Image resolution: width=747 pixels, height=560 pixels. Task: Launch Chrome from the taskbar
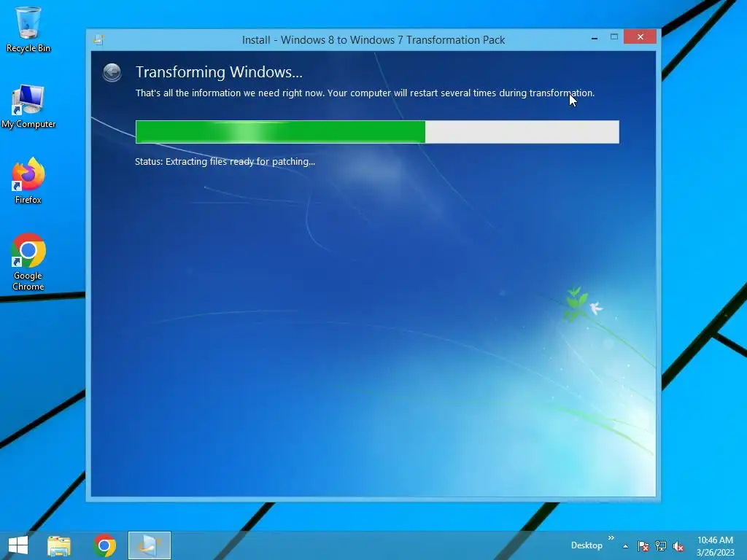105,545
